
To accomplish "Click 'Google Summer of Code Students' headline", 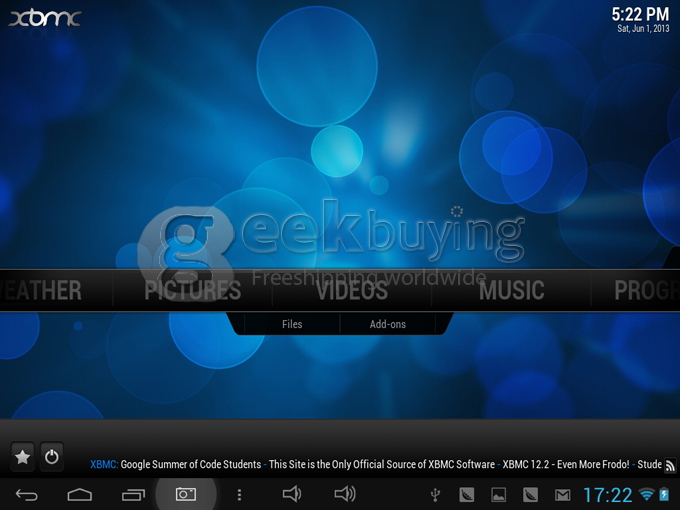I will coord(191,464).
